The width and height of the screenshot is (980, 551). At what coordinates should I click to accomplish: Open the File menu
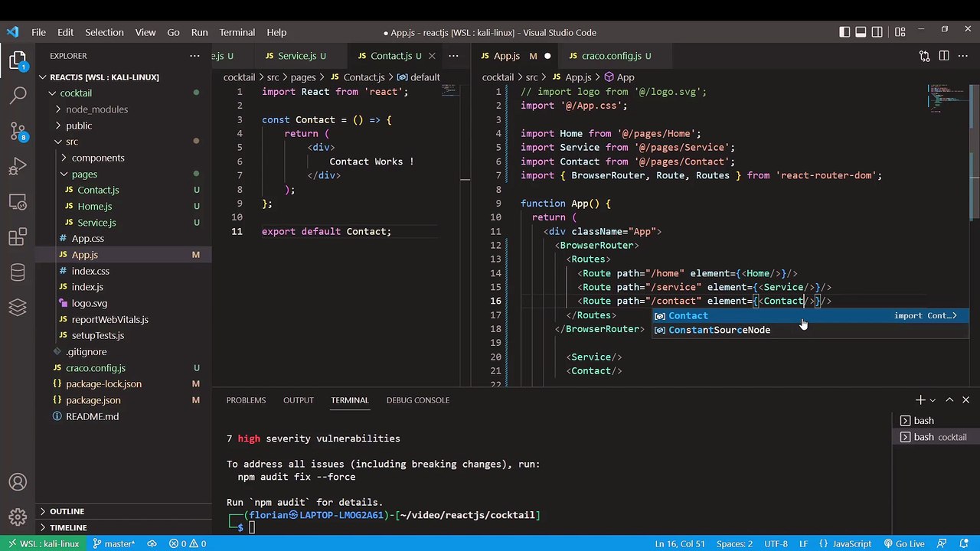click(38, 32)
